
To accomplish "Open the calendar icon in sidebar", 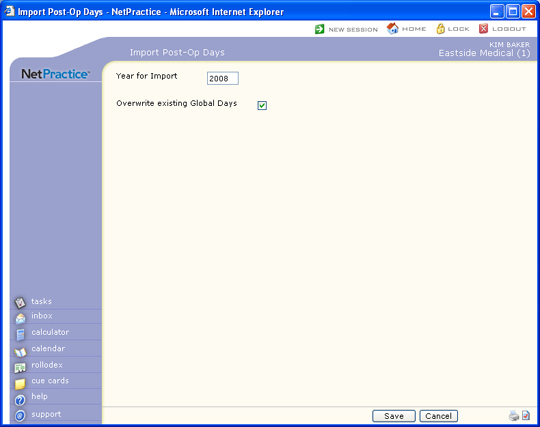I will tap(20, 352).
